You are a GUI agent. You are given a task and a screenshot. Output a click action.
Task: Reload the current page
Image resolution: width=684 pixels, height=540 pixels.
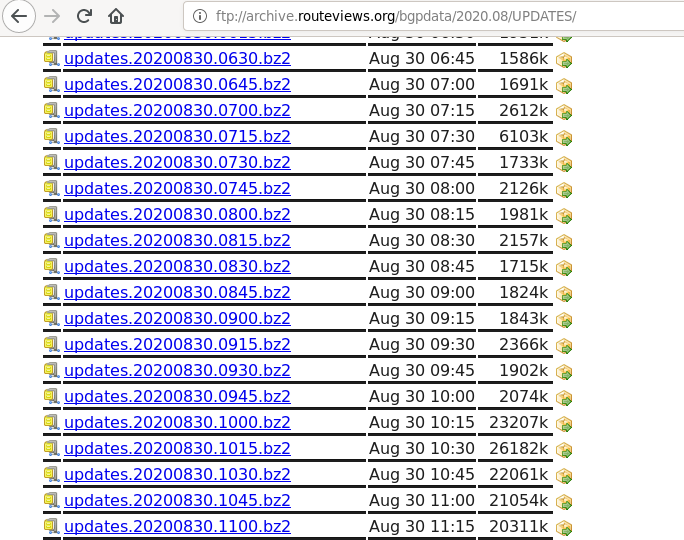(84, 16)
